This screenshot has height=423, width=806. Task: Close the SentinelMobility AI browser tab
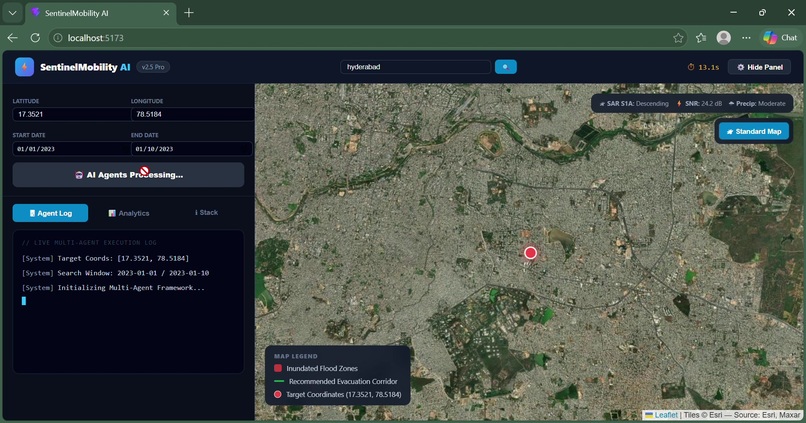coord(166,13)
